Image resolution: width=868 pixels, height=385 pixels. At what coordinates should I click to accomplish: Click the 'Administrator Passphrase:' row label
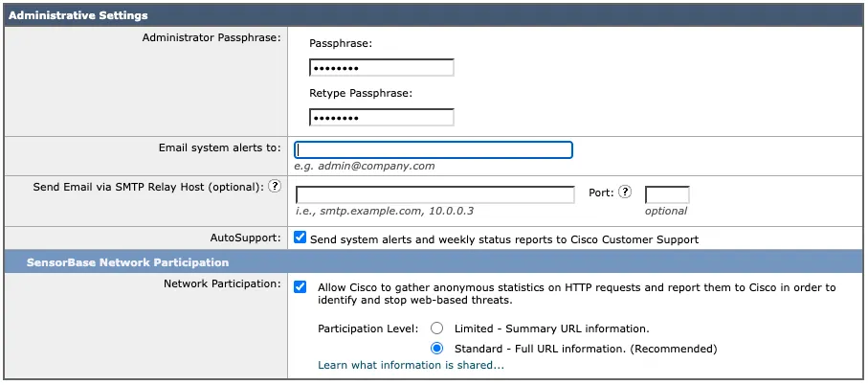click(211, 37)
